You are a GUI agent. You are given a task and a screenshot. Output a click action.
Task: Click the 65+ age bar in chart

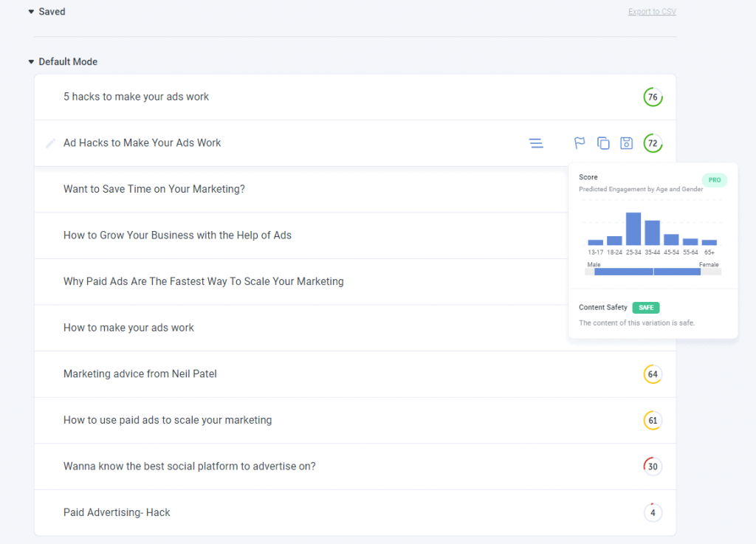point(709,242)
